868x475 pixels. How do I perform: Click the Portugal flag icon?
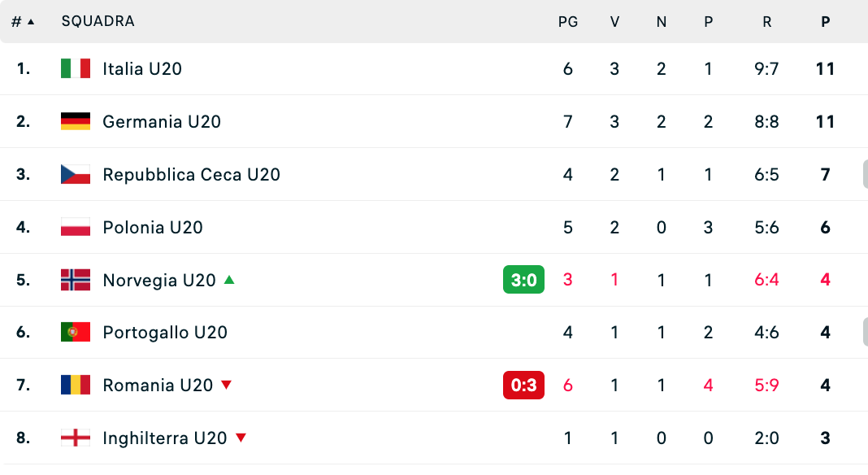click(x=76, y=333)
